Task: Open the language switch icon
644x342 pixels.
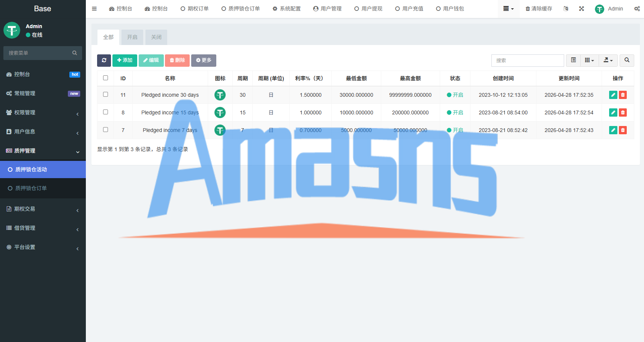Action: point(566,9)
